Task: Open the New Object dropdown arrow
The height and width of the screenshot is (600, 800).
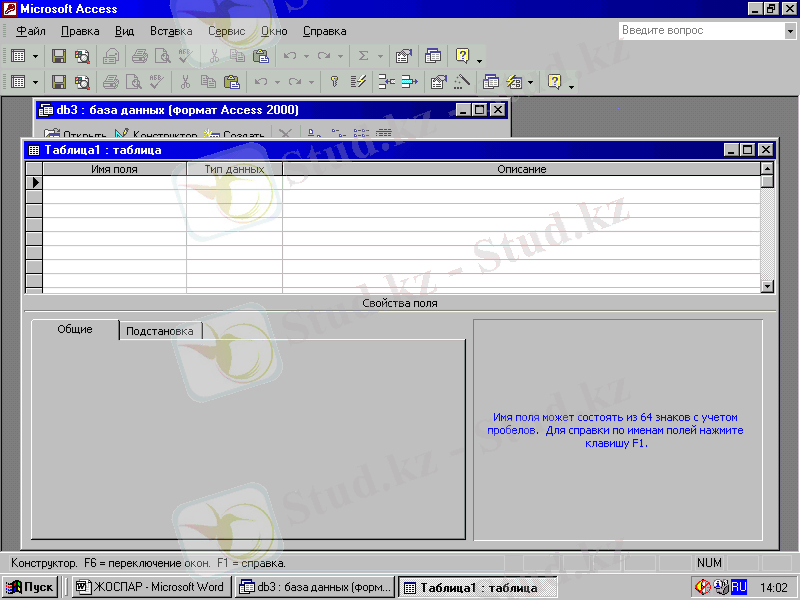Action: point(531,82)
